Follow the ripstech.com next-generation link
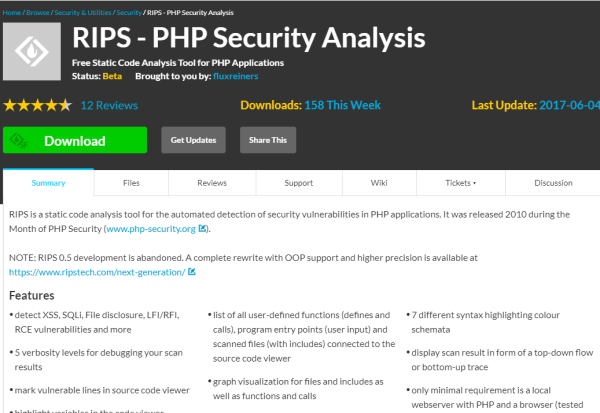The height and width of the screenshot is (413, 600). [x=95, y=271]
